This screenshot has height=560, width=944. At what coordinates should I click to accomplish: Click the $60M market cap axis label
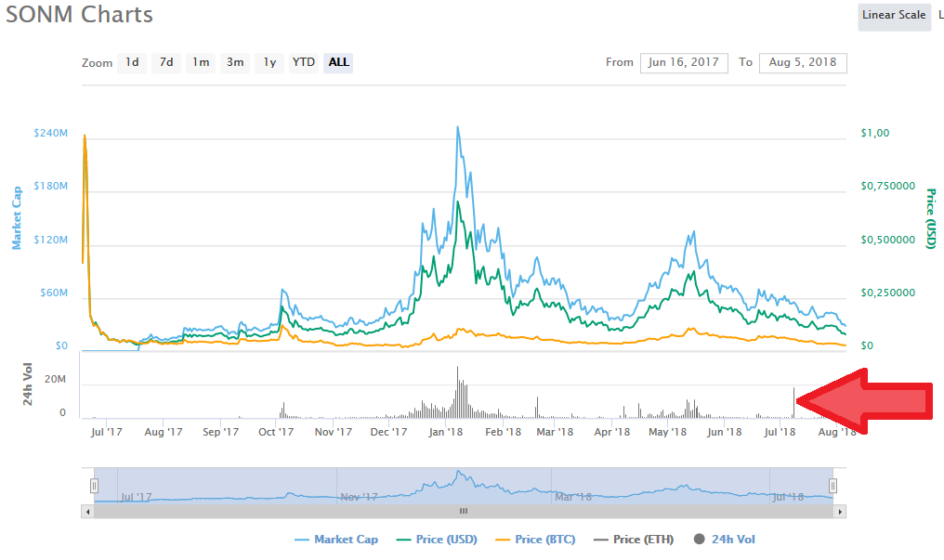(54, 293)
